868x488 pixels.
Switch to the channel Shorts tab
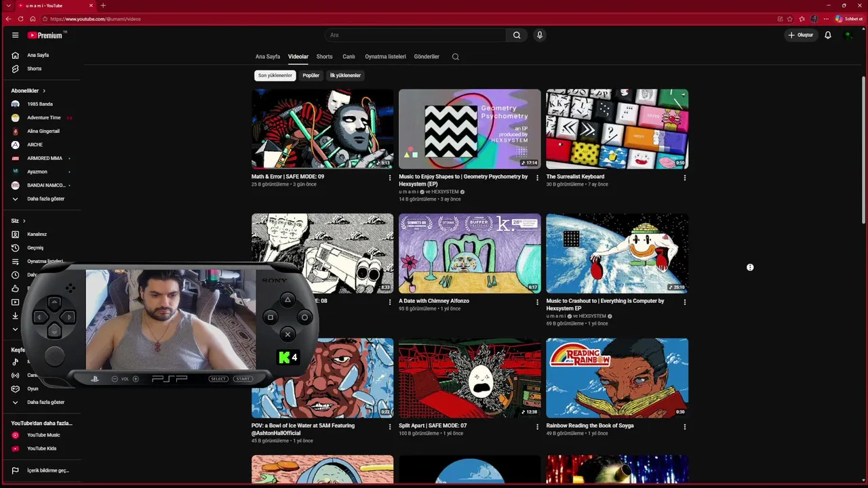click(x=324, y=57)
